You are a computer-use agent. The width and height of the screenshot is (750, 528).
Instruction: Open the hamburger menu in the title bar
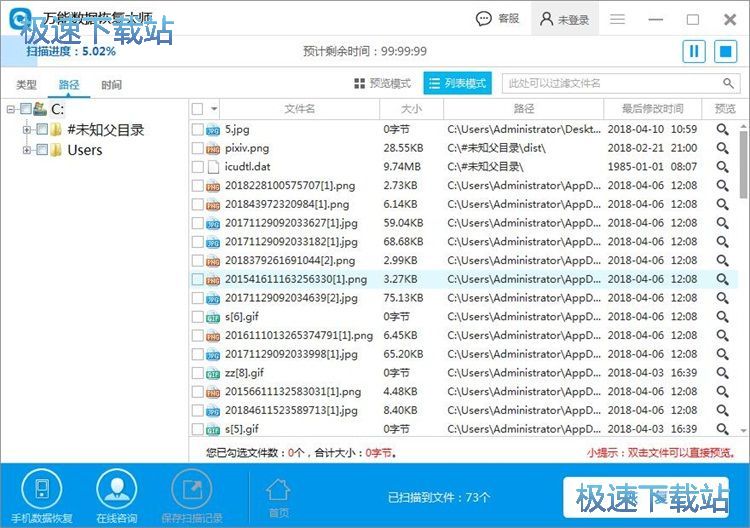point(618,19)
